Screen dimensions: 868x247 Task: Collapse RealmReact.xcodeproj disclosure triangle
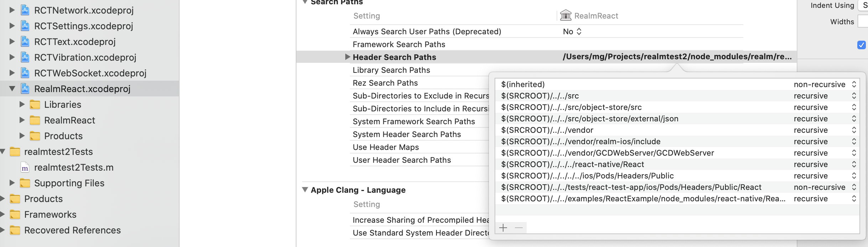tap(12, 89)
